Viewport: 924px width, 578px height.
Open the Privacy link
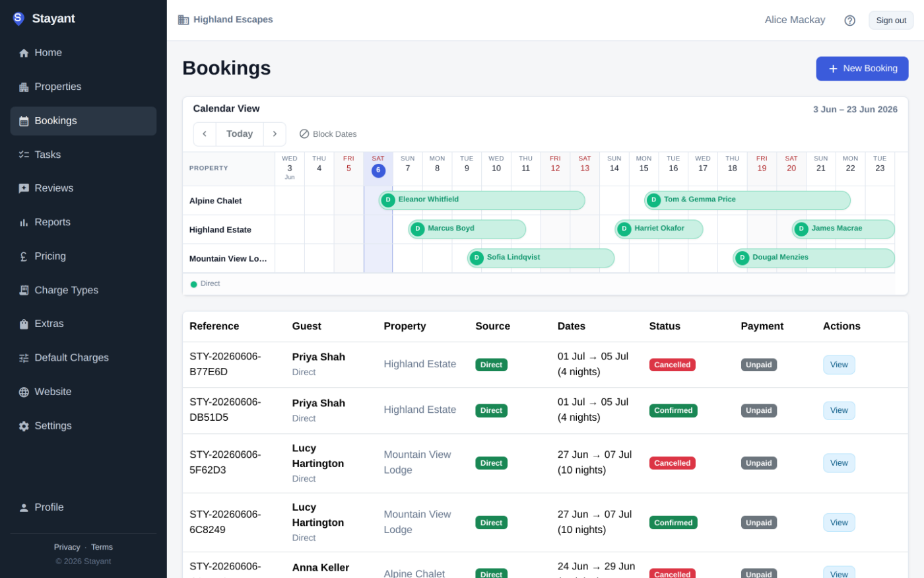(67, 547)
